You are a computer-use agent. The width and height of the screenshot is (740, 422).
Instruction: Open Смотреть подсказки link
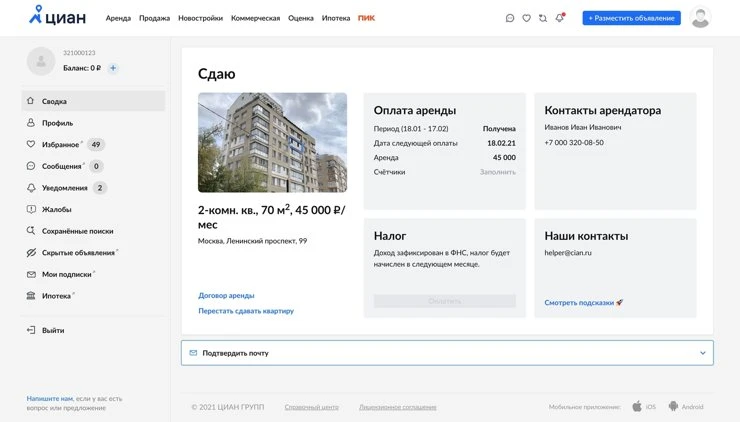point(583,303)
